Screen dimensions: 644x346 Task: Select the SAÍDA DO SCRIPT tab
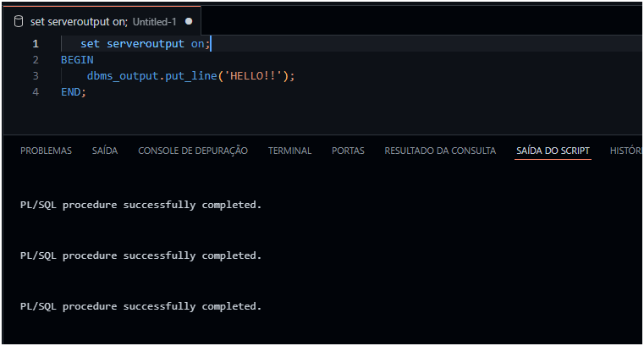[553, 151]
